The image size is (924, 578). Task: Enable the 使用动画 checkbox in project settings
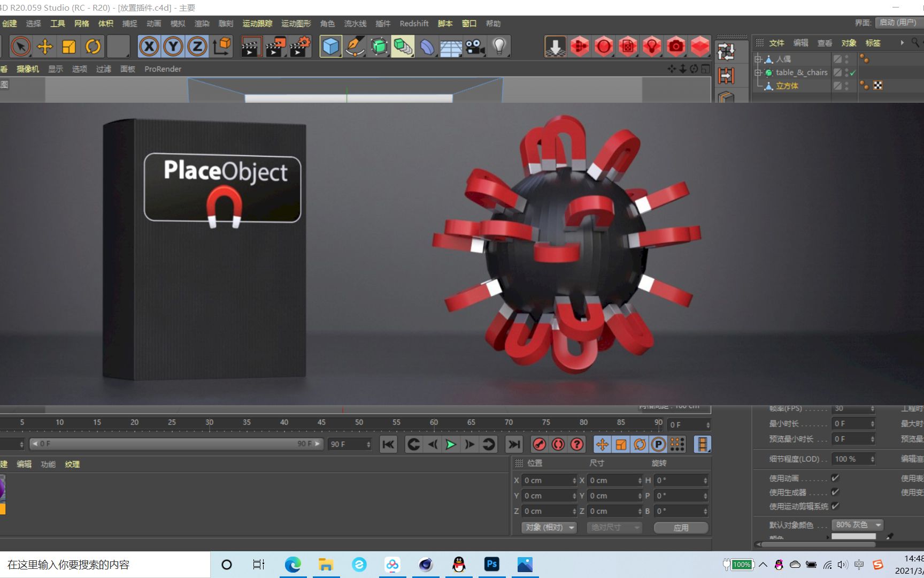(836, 478)
